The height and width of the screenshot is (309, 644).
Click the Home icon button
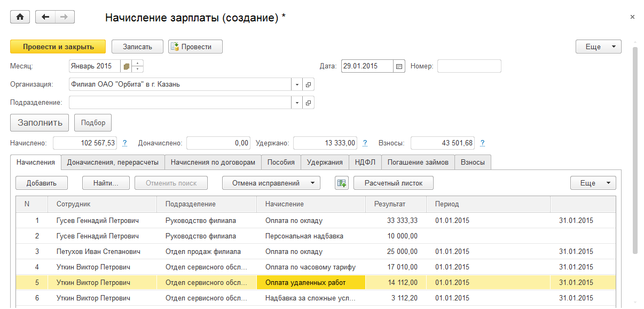tap(20, 17)
